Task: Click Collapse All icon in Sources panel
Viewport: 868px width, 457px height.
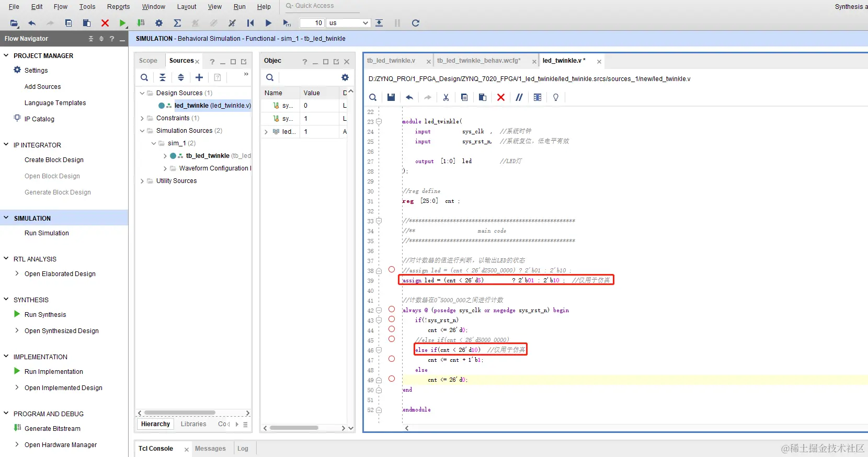Action: coord(163,77)
